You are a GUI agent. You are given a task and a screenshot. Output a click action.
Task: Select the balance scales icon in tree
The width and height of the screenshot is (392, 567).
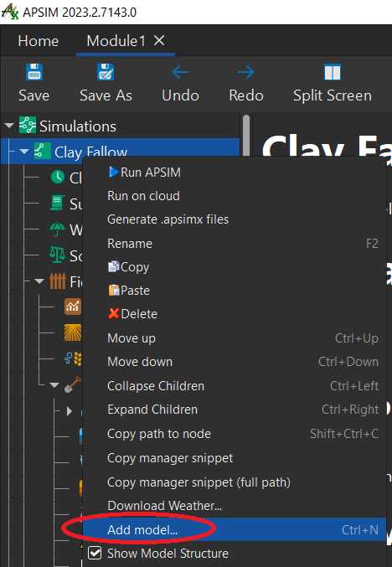pos(57,255)
